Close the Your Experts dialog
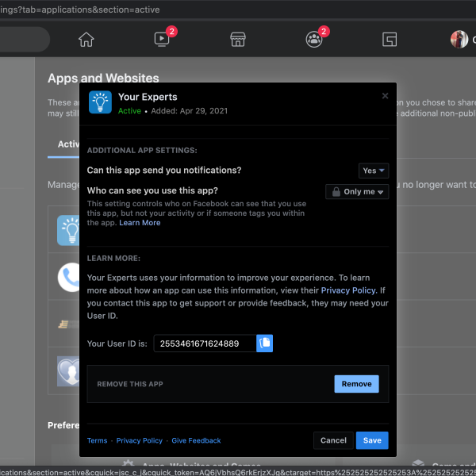 click(x=385, y=96)
